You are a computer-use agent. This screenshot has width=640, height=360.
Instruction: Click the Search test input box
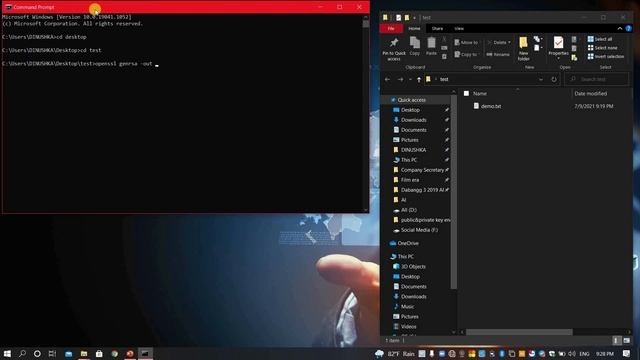coord(597,79)
